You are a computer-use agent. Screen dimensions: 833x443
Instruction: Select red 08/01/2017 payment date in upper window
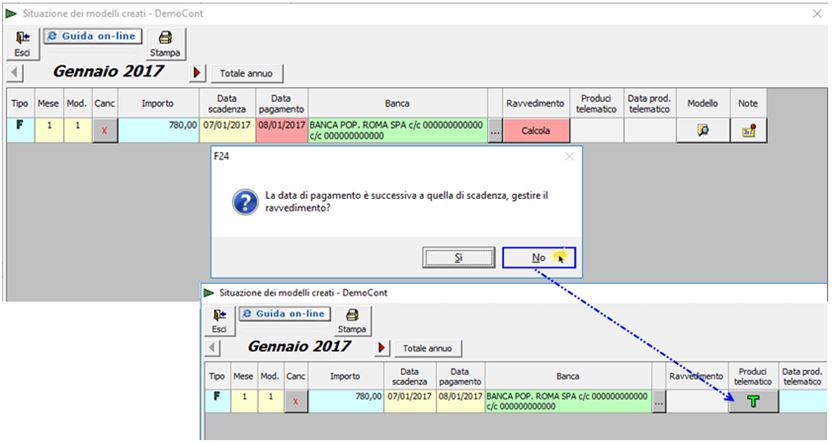click(282, 131)
